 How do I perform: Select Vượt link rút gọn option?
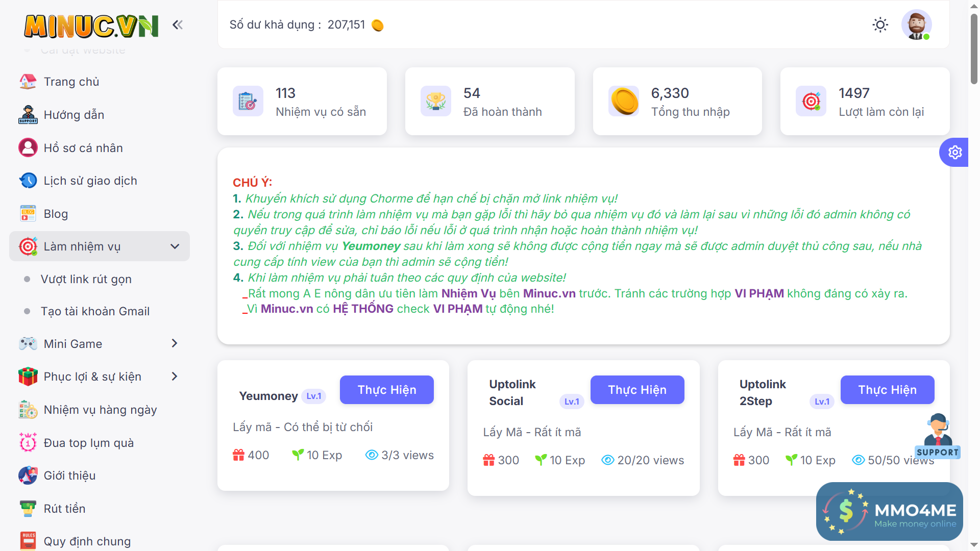pyautogui.click(x=86, y=279)
